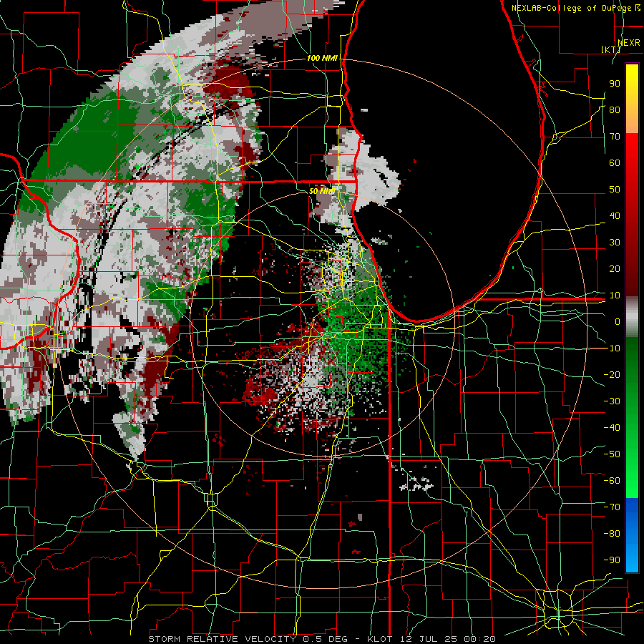Select the 70 scale label
Image resolution: width=644 pixels, height=644 pixels.
coord(615,137)
